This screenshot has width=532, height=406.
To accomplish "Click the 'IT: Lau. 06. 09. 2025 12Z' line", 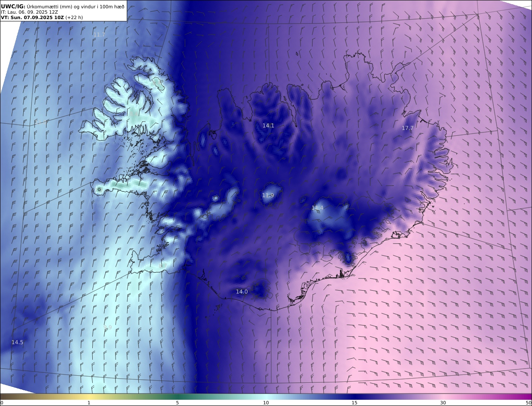I will point(29,12).
